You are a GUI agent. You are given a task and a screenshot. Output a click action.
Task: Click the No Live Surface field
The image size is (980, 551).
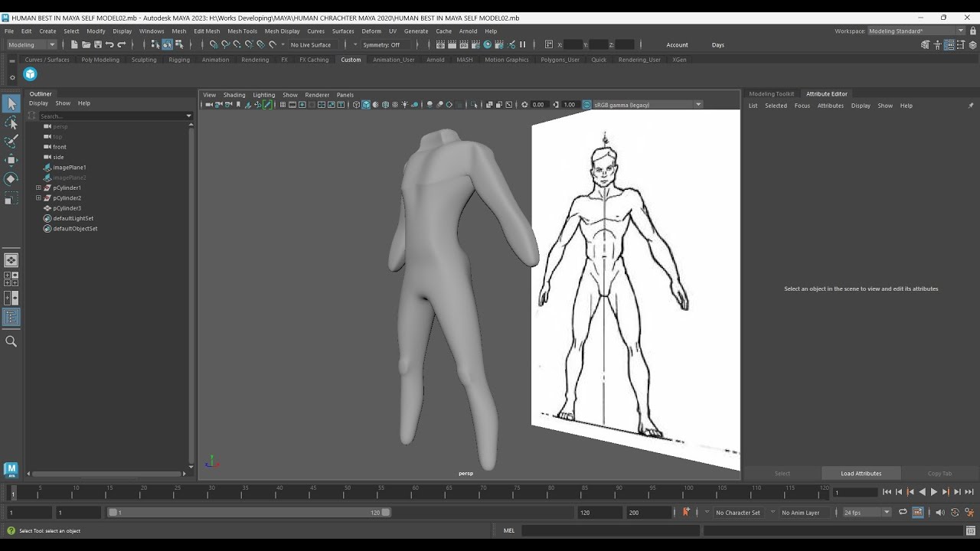tap(311, 44)
